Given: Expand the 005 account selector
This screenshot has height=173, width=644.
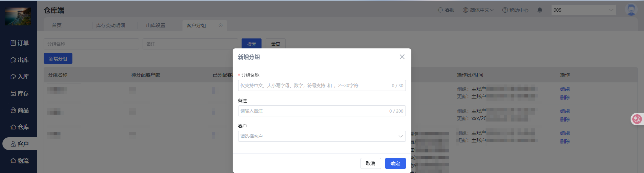Looking at the screenshot, I should click(x=583, y=10).
